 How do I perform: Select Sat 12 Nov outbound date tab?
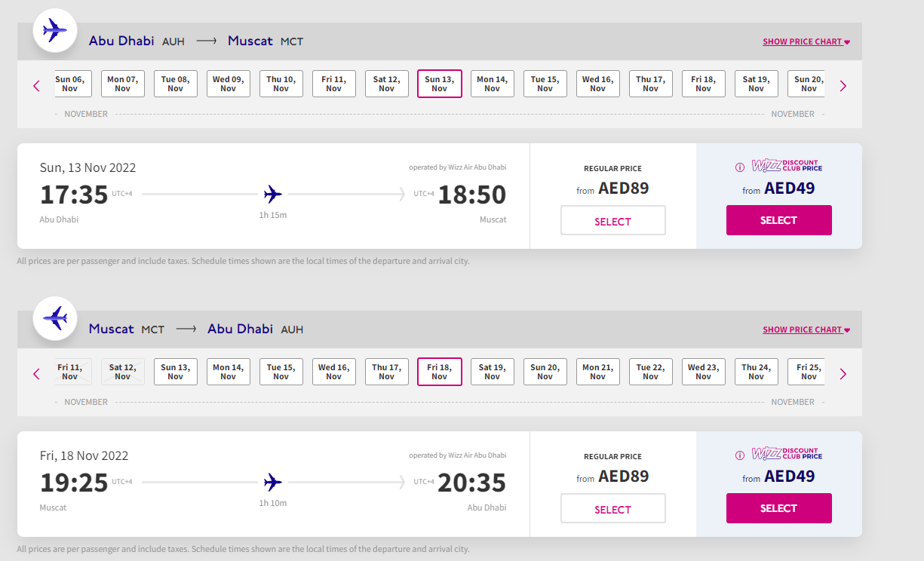click(387, 84)
